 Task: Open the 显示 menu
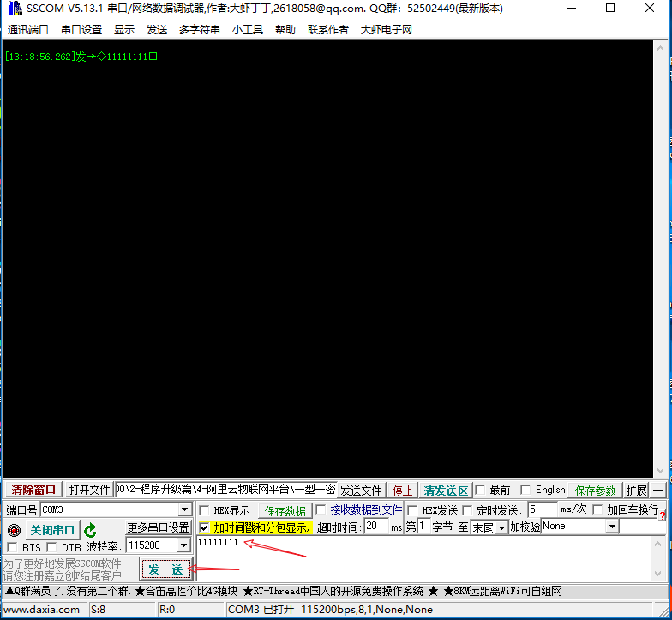pyautogui.click(x=124, y=29)
